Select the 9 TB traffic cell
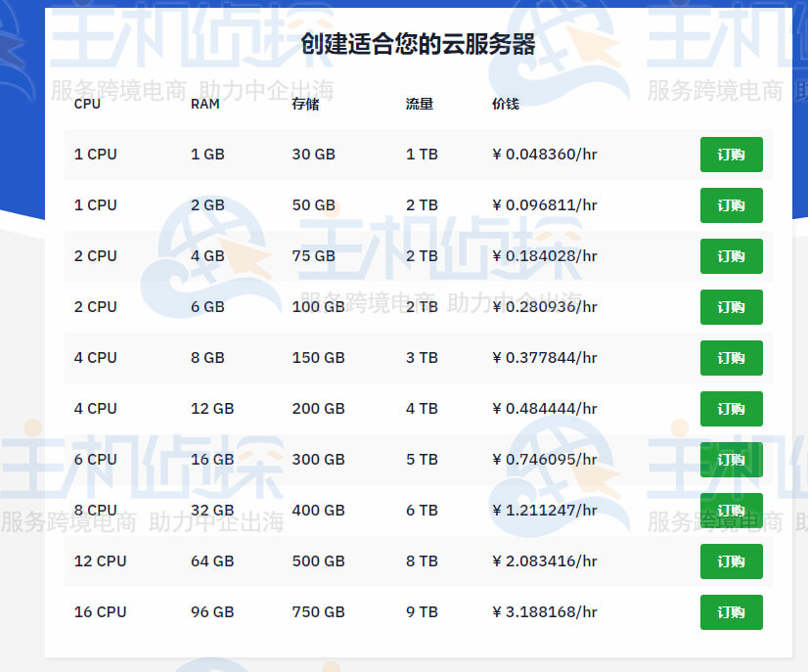This screenshot has height=672, width=808. point(422,612)
